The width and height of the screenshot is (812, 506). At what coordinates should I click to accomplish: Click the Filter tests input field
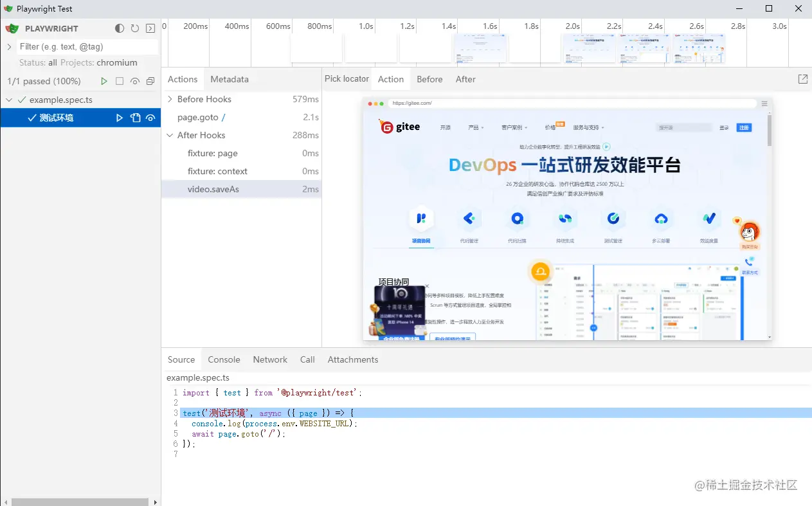click(x=87, y=46)
